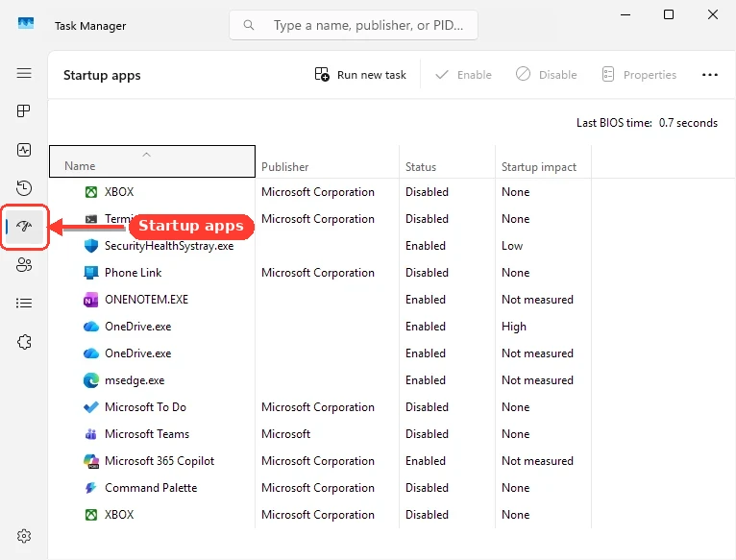This screenshot has height=560, width=736.
Task: Select Microsoft 365 Copilot row name
Action: tap(159, 461)
